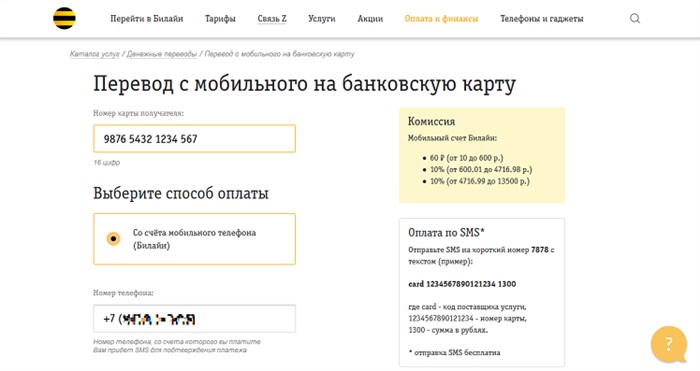The image size is (700, 371).
Task: Click the 'Комиссия' heading
Action: pyautogui.click(x=431, y=121)
